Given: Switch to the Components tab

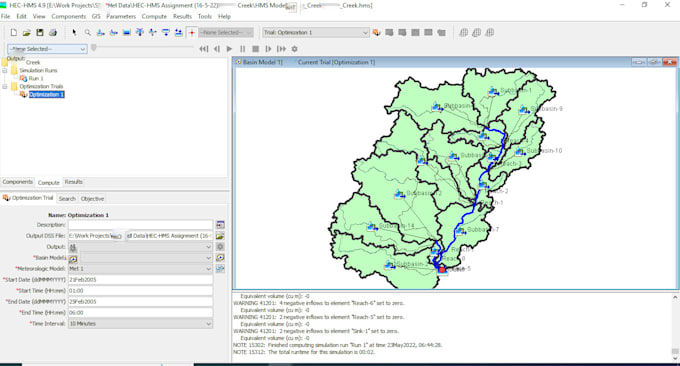Looking at the screenshot, I should pos(17,182).
